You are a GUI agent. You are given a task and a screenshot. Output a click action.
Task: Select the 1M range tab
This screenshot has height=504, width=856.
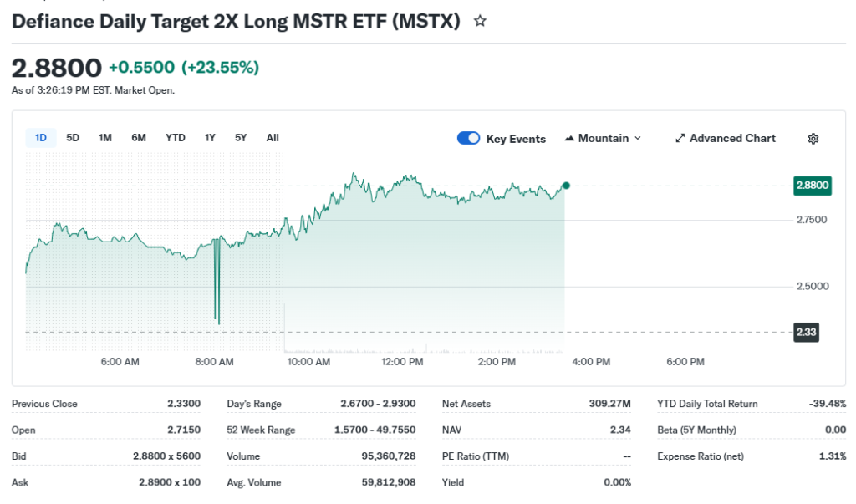click(105, 138)
